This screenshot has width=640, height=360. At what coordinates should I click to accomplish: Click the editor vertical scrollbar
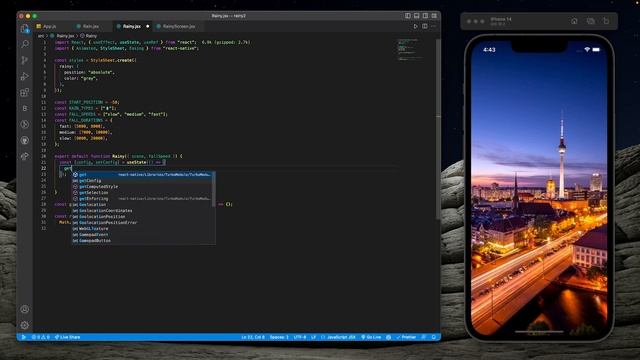(x=438, y=129)
